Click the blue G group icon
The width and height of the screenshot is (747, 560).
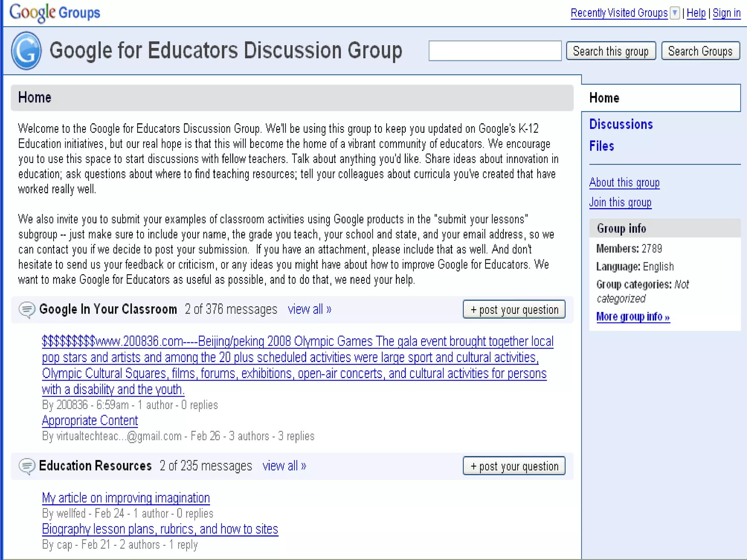pos(26,51)
